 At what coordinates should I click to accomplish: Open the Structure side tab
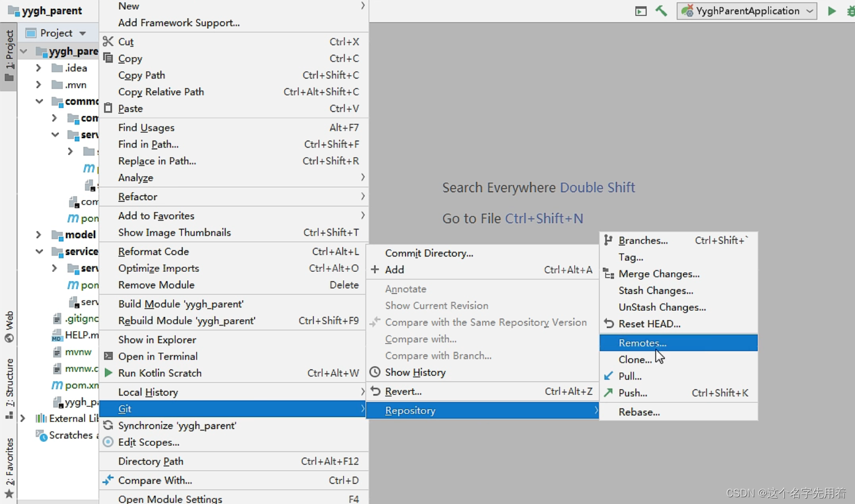9,388
